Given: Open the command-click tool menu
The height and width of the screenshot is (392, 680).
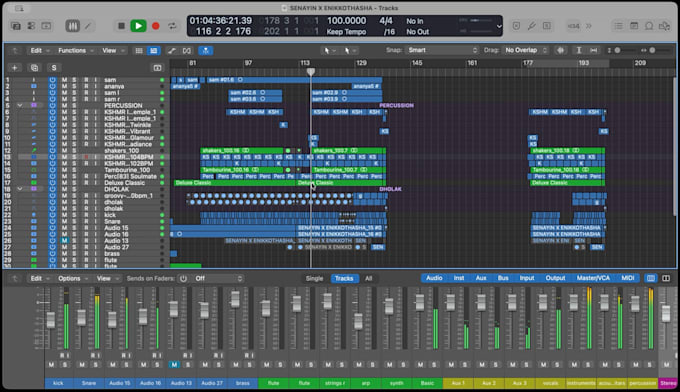Looking at the screenshot, I should pyautogui.click(x=349, y=51).
